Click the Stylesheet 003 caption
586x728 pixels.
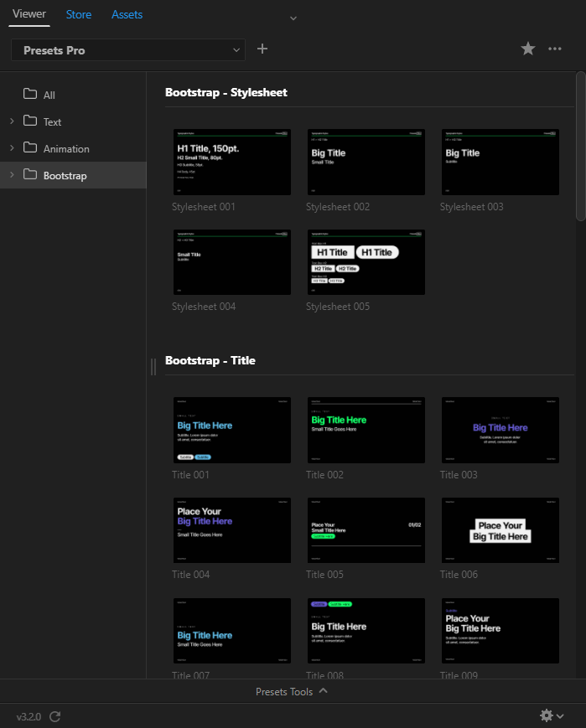point(472,207)
